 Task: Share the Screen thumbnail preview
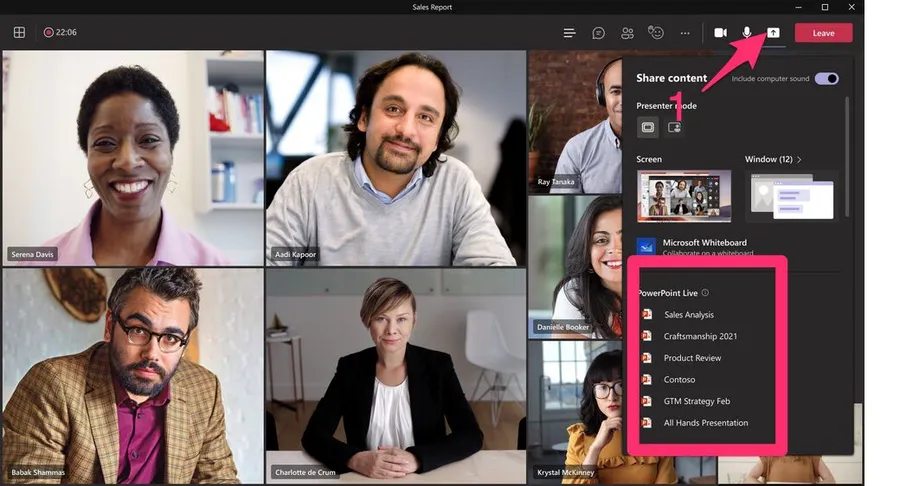[683, 195]
